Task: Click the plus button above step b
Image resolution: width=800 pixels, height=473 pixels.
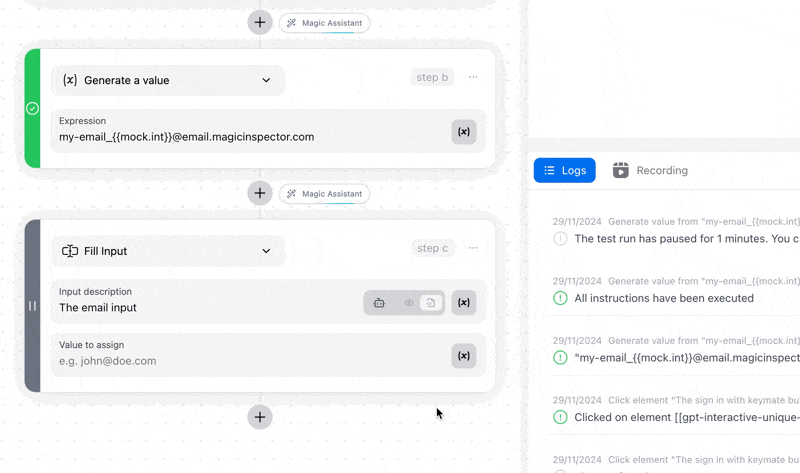Action: (260, 22)
